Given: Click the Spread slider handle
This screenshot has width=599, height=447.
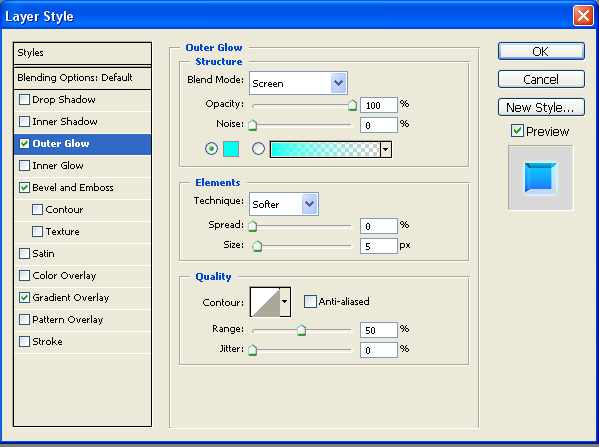Looking at the screenshot, I should pyautogui.click(x=253, y=226).
